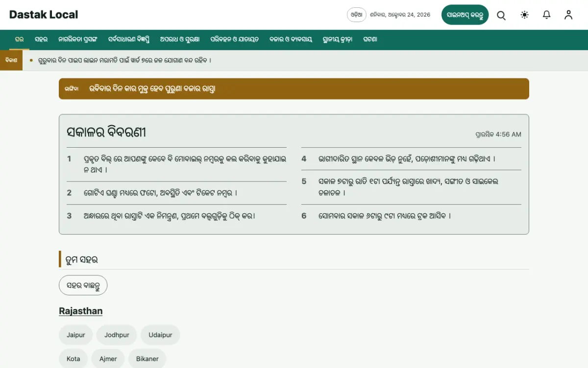Open the ଘଟଣା nav item
The image size is (588, 368).
(x=370, y=39)
